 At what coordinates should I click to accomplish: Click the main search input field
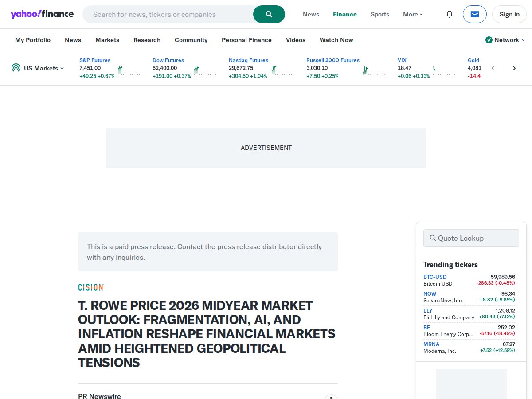[x=168, y=14]
